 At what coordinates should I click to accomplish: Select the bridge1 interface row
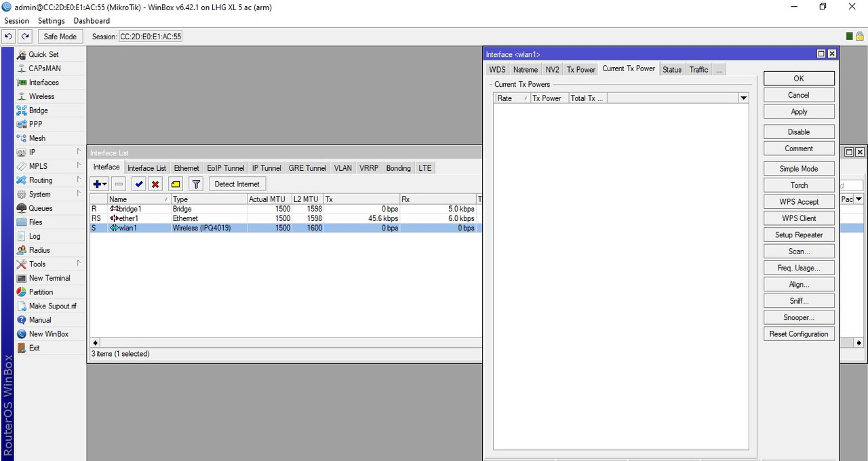tap(285, 209)
